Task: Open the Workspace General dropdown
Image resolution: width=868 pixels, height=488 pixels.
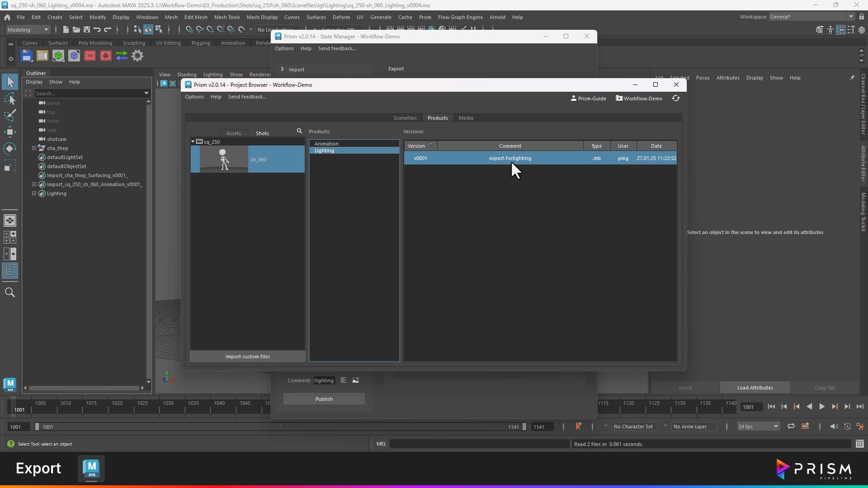Action: tap(811, 17)
